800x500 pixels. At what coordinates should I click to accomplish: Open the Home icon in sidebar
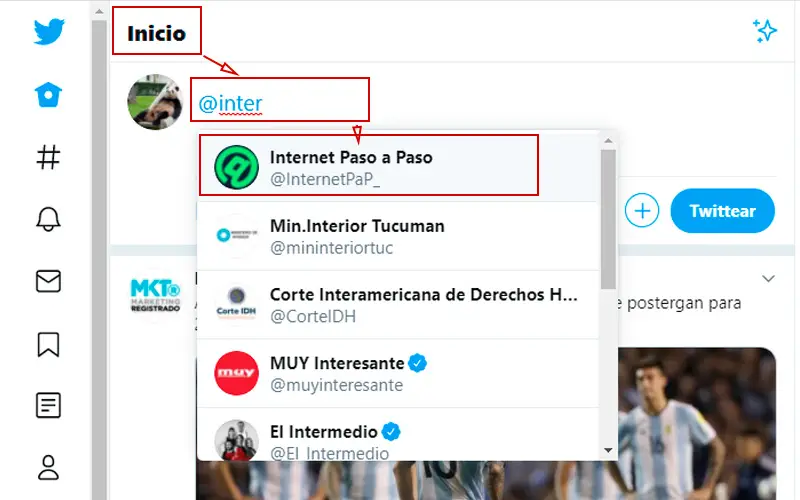click(x=48, y=94)
